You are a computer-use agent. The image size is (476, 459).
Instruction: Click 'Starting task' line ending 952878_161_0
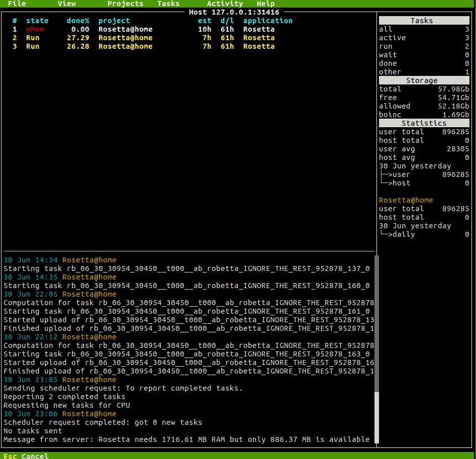(186, 311)
